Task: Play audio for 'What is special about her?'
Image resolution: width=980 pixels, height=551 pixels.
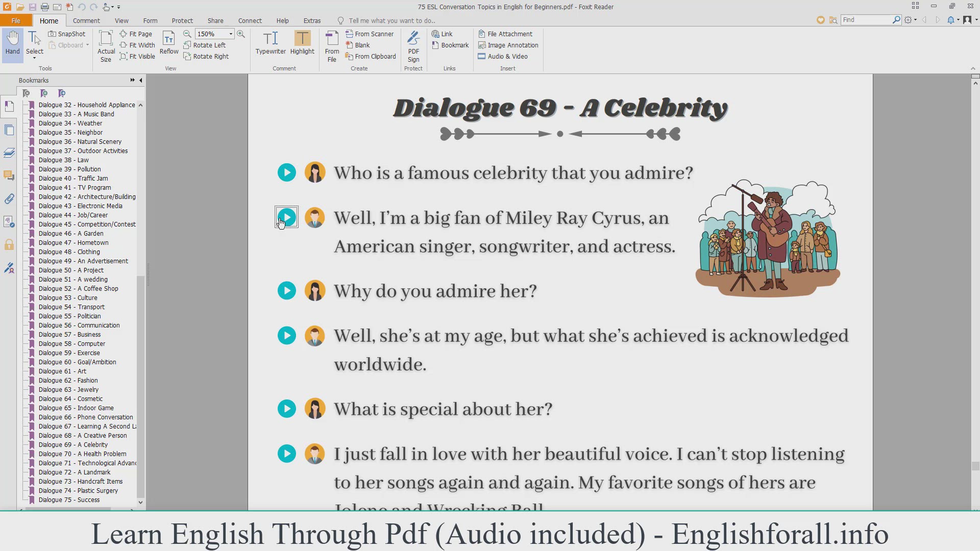Action: [x=287, y=409]
